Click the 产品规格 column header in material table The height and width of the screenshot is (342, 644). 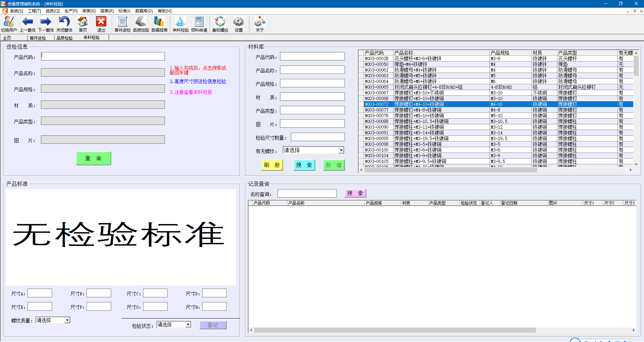tap(510, 53)
